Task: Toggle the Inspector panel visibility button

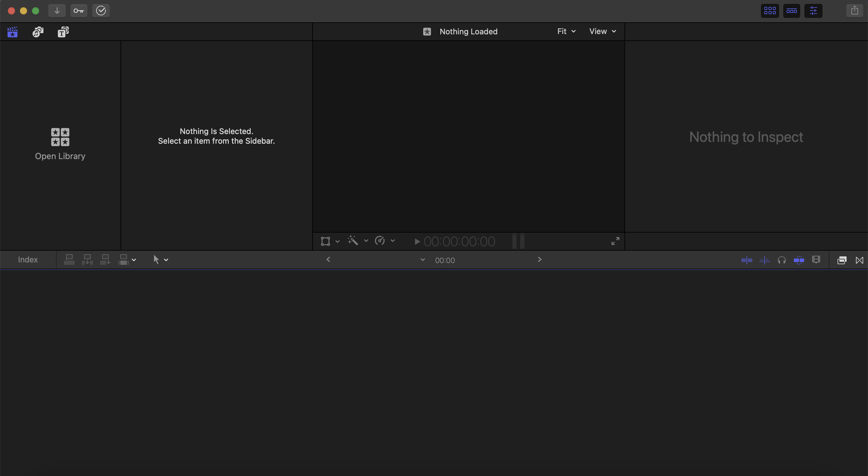Action: [x=813, y=11]
